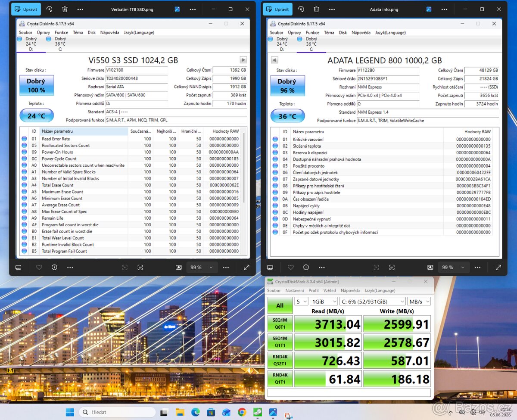Screen dimensions: 517x420
Task: Open Vzhled menu in CrystalDiskMark
Action: (x=330, y=290)
